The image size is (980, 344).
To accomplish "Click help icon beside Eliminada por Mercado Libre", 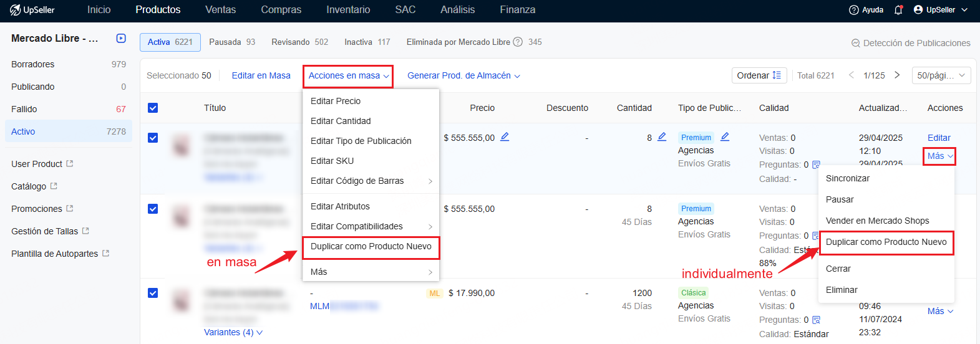I will (518, 42).
